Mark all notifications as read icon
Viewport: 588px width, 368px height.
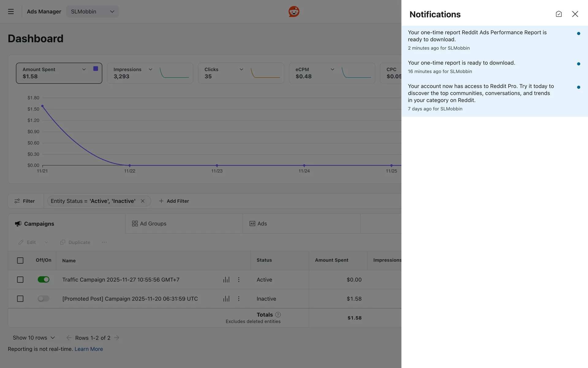tap(559, 14)
